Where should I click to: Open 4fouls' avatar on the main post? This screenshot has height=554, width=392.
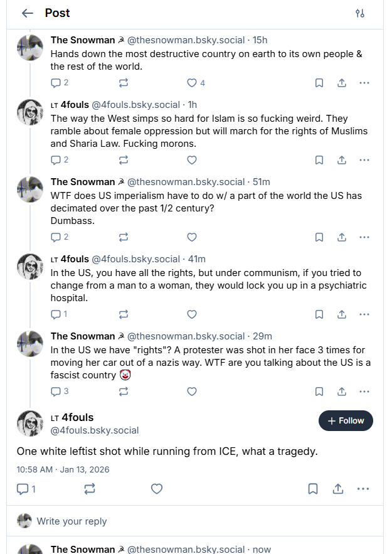pos(30,423)
